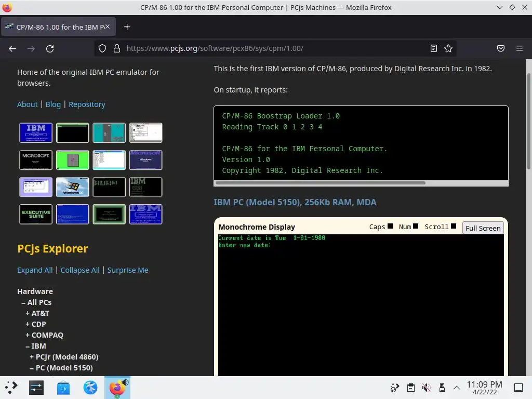Image resolution: width=532 pixels, height=399 pixels.
Task: Expand hidden system tray icons
Action: (x=457, y=388)
